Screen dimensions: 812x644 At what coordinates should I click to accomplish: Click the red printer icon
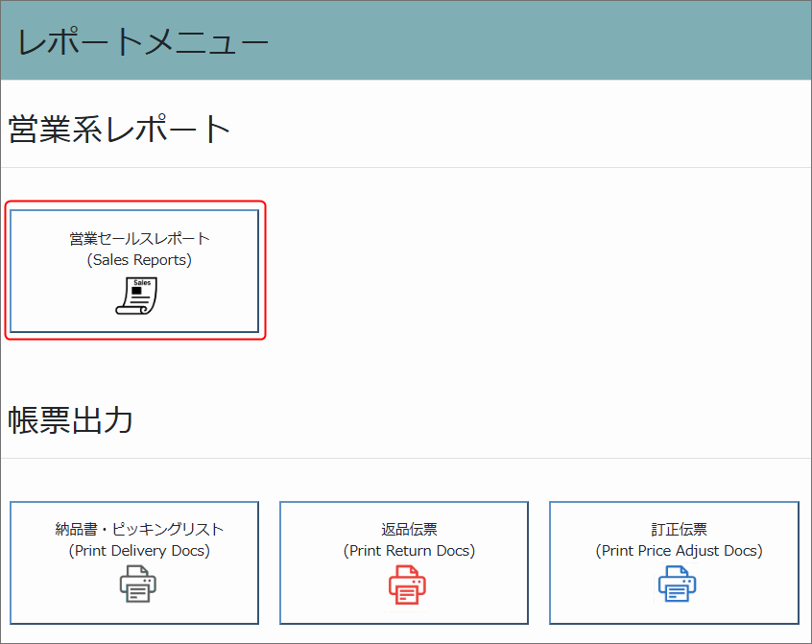click(x=408, y=584)
